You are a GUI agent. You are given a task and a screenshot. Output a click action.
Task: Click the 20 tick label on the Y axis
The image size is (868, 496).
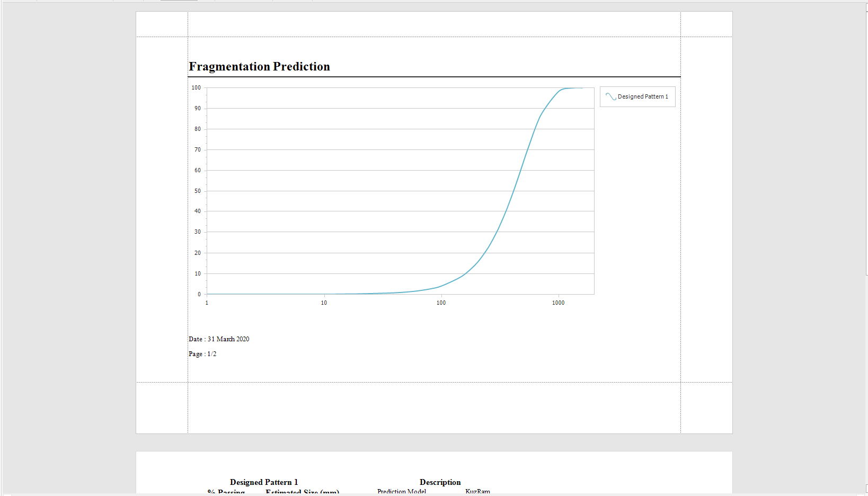(198, 253)
